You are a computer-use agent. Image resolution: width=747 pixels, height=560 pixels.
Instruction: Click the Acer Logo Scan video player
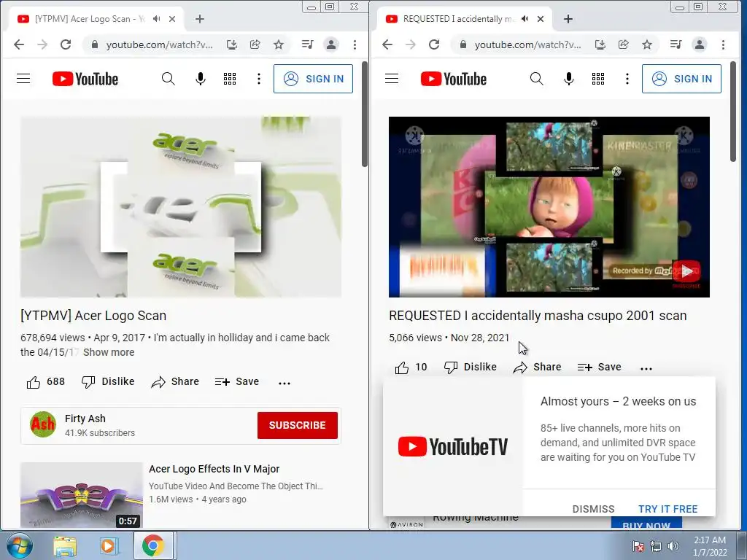coord(181,206)
